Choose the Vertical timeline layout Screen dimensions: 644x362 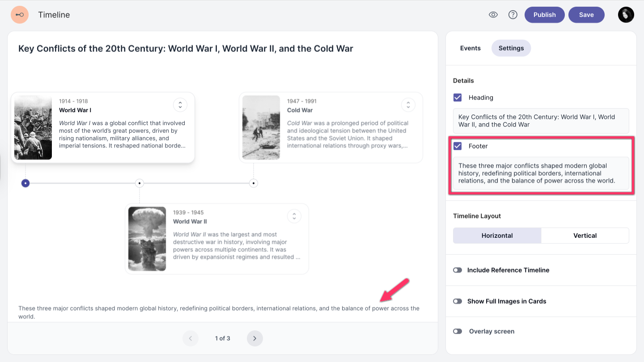(x=585, y=236)
